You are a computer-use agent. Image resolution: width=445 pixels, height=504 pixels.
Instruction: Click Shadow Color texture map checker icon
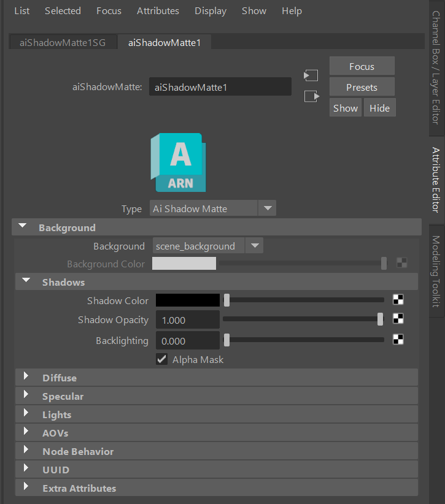pyautogui.click(x=398, y=300)
